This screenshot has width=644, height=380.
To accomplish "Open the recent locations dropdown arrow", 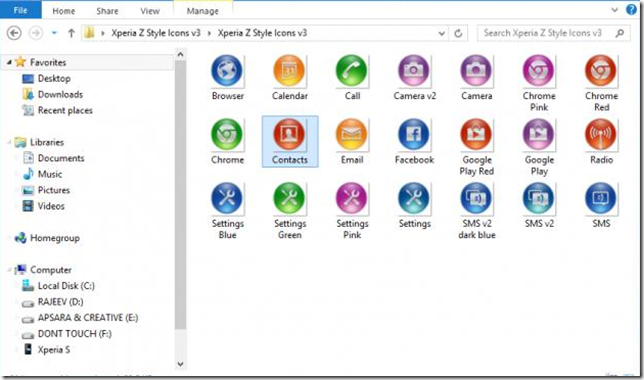I will pyautogui.click(x=54, y=33).
